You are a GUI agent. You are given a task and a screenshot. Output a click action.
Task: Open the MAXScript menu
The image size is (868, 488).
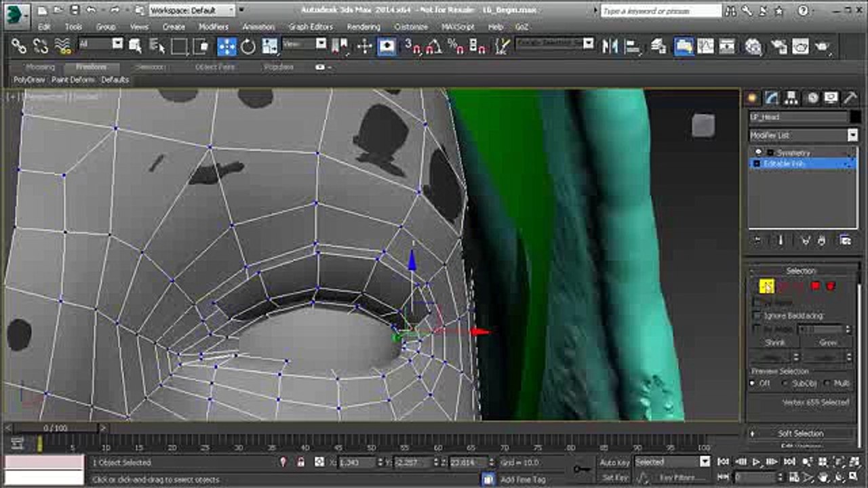(x=458, y=27)
